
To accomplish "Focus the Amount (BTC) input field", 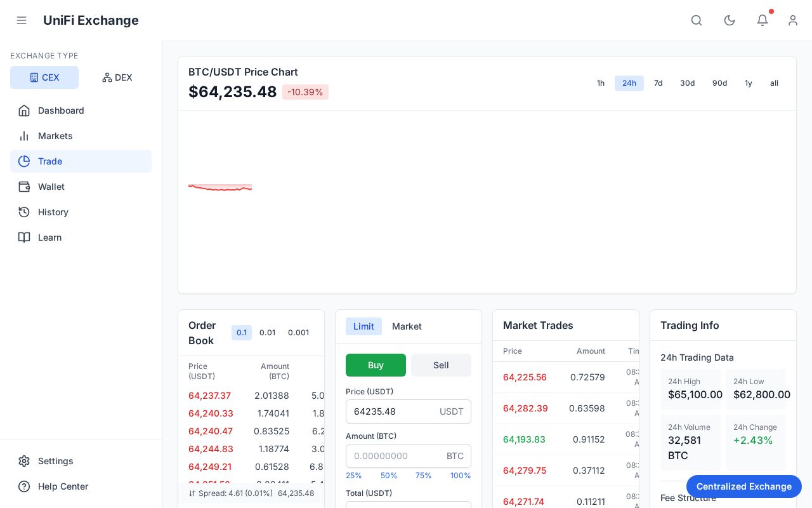I will [409, 456].
